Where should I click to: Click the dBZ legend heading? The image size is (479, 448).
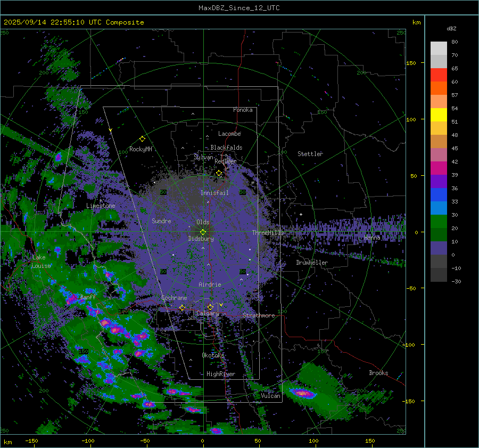pos(451,29)
